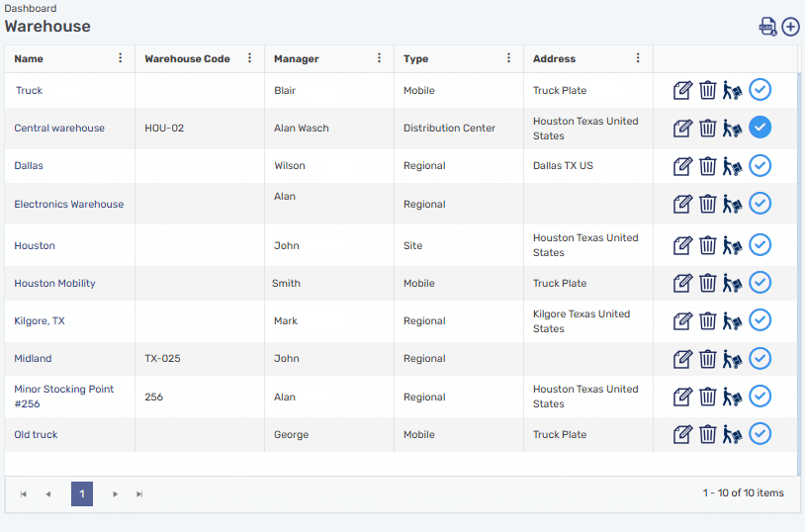Edit the Central warehouse entry

(682, 129)
